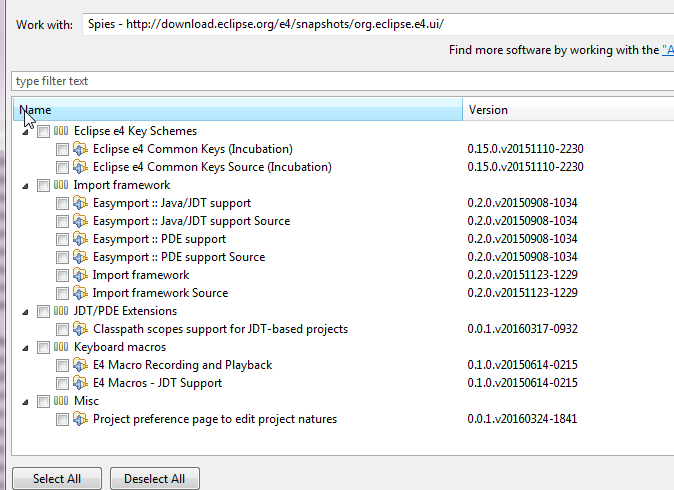The image size is (674, 490).
Task: Click version 0.0.1.v20160317-0932
Action: tap(522, 329)
